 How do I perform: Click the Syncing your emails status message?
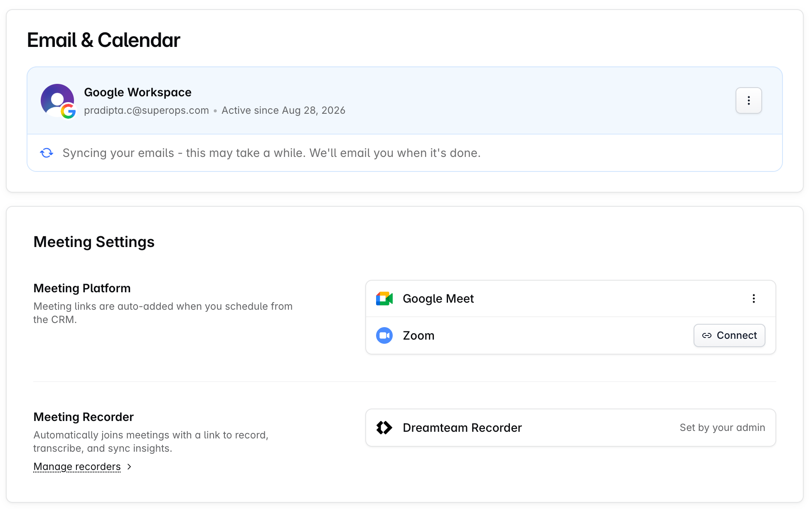click(271, 153)
